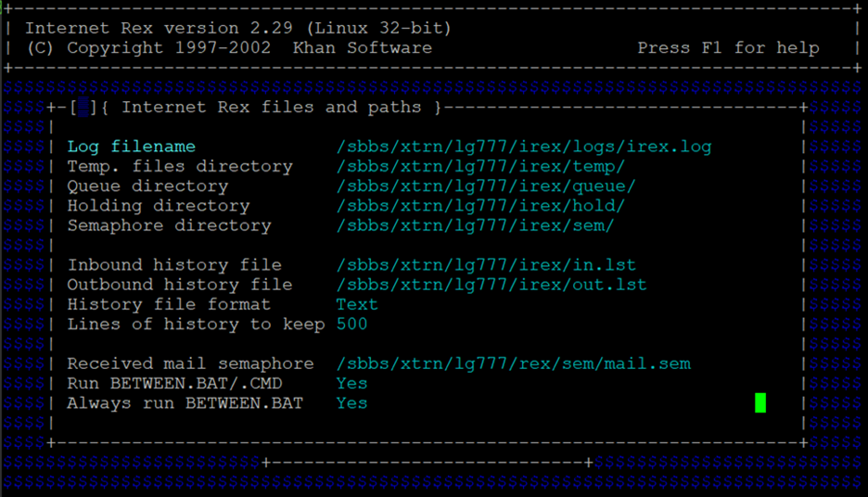Select the History file format label

click(169, 304)
